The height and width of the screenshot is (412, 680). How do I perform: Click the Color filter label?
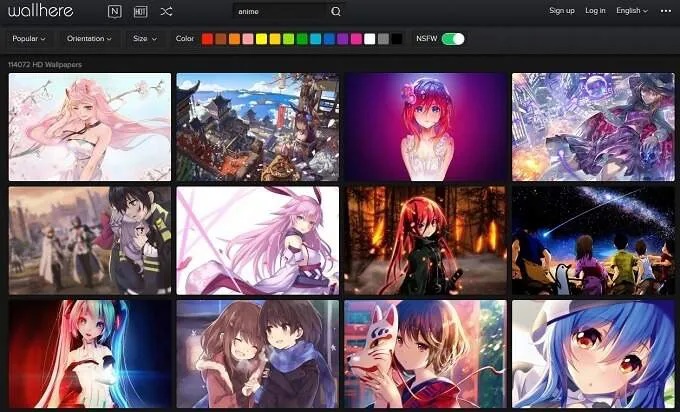point(185,39)
